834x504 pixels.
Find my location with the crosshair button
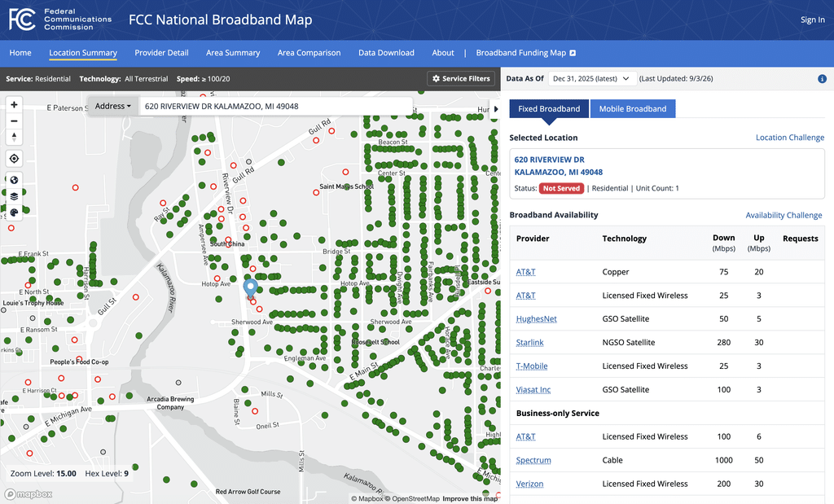click(x=15, y=159)
